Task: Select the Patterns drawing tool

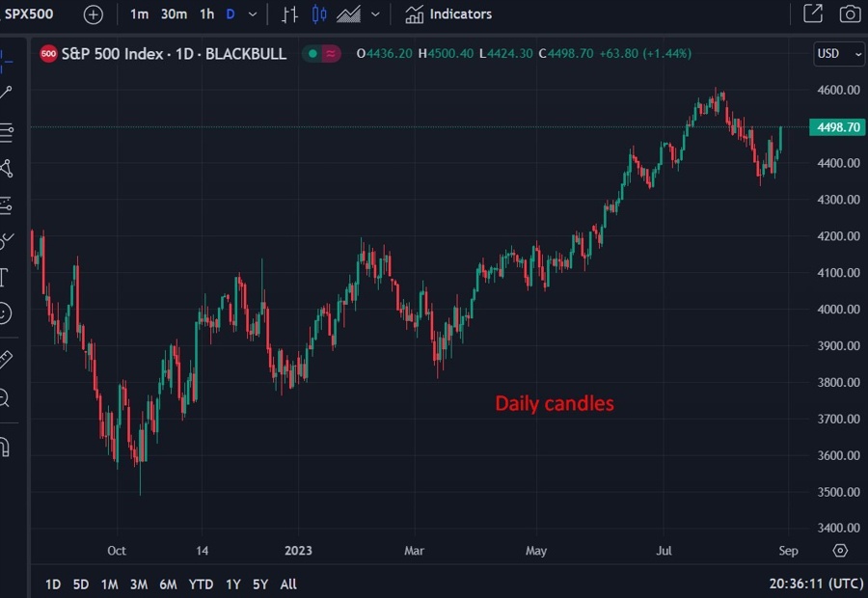Action: [6, 169]
